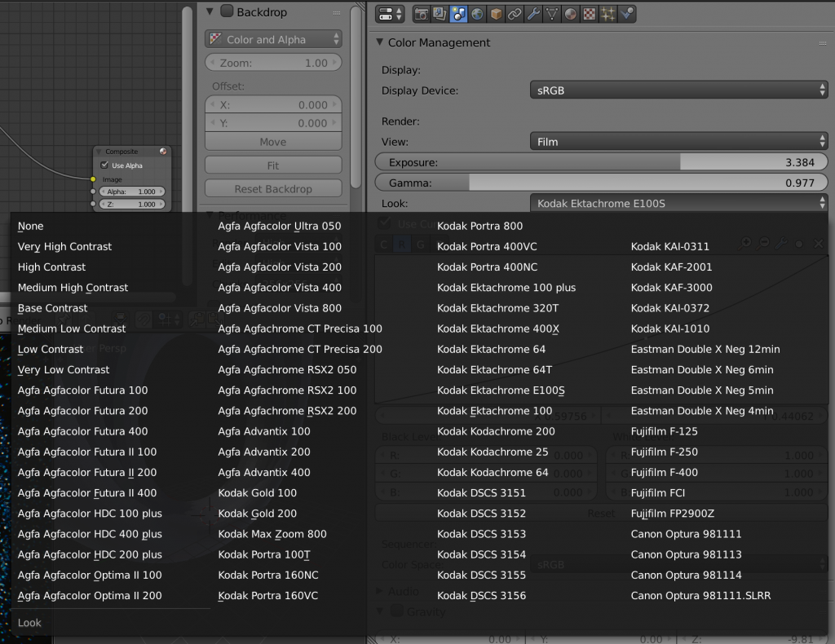Click the yellow Image socket on Composite node
The height and width of the screenshot is (644, 835).
click(93, 179)
